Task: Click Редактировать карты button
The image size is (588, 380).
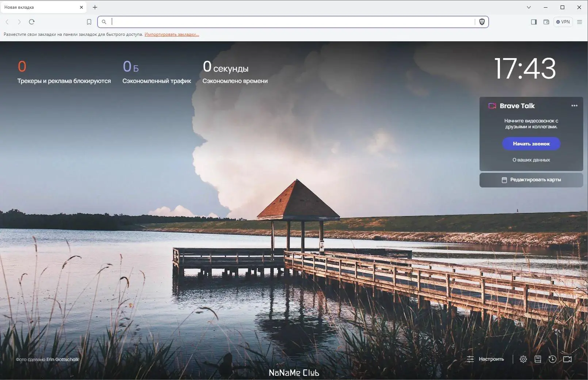Action: pos(531,180)
